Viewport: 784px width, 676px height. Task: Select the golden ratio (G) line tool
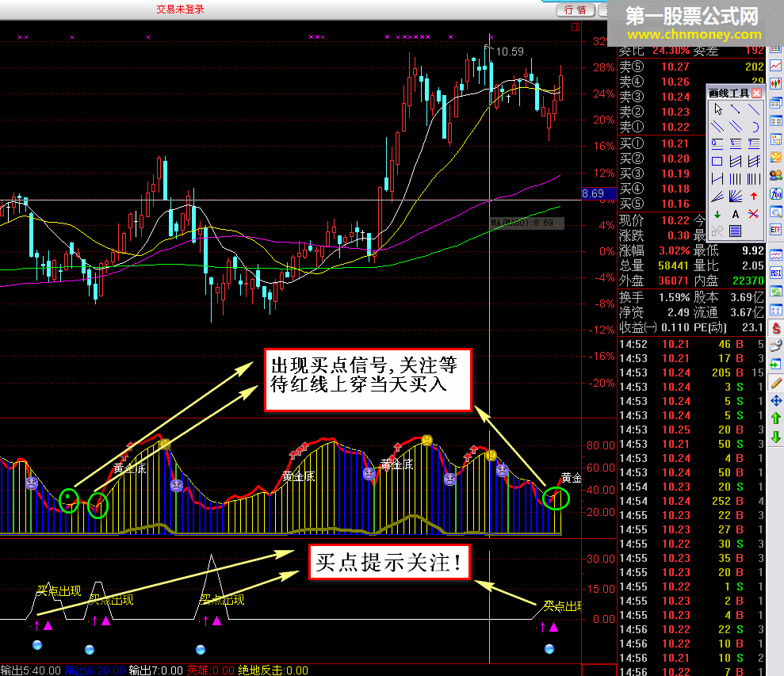click(717, 144)
